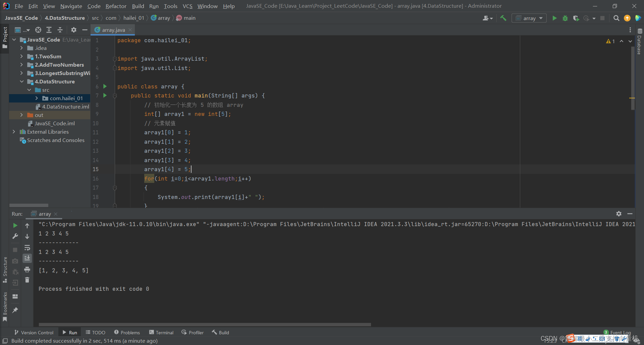Click the IDE update arrow icon
The image size is (644, 345).
click(x=627, y=18)
